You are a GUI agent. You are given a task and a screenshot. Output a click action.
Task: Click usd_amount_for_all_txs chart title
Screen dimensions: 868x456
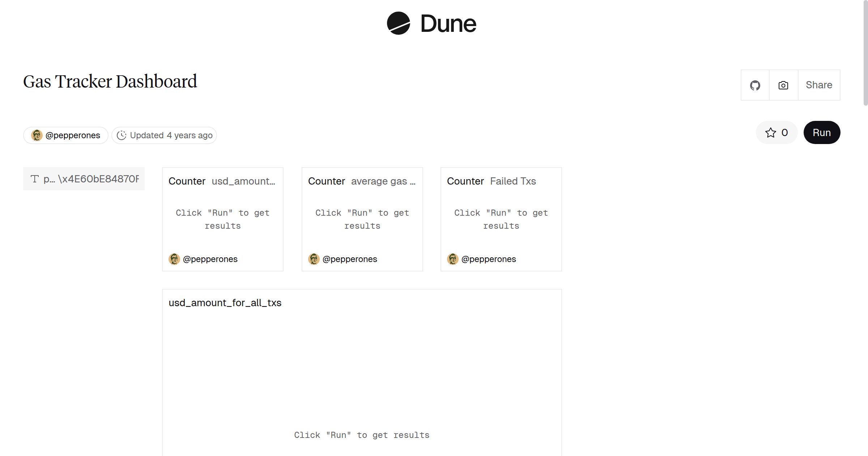225,303
